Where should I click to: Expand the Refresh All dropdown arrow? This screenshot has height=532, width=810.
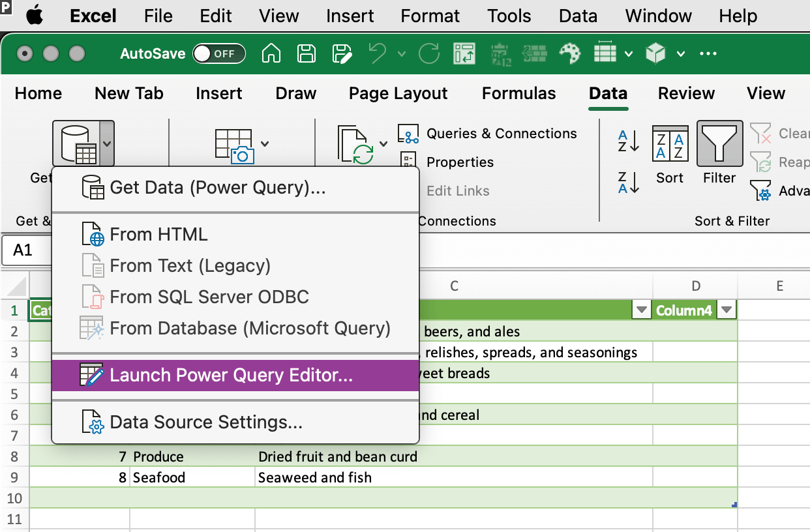[x=383, y=143]
